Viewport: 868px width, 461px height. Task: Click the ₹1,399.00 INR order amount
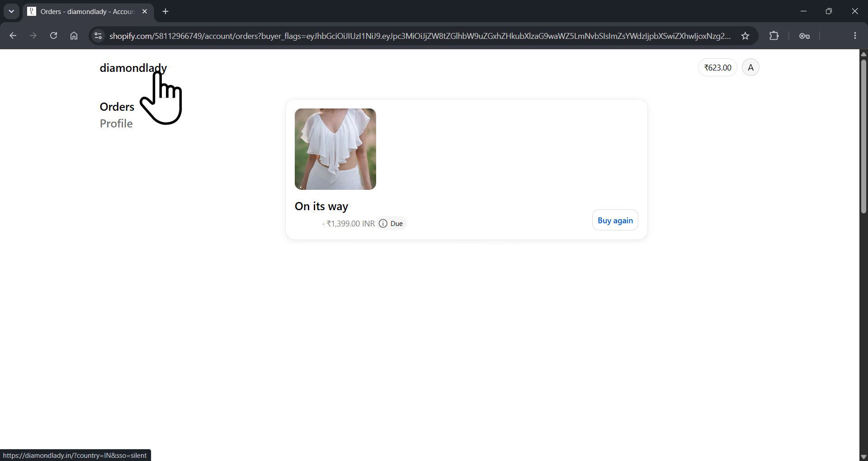coord(350,223)
